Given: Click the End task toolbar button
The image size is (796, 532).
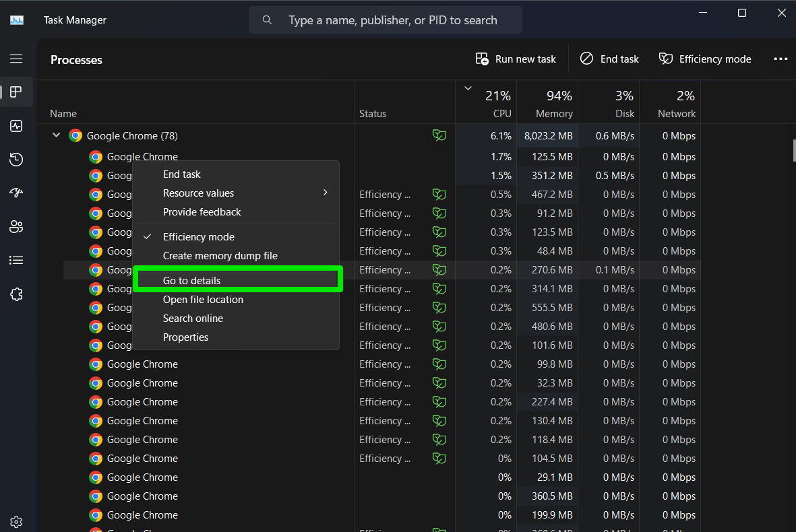Looking at the screenshot, I should pos(609,59).
